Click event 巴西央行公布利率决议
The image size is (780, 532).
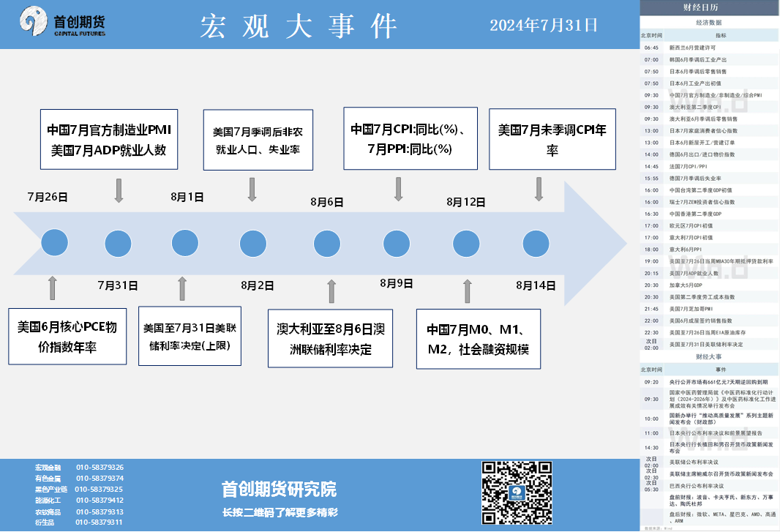[x=709, y=486]
